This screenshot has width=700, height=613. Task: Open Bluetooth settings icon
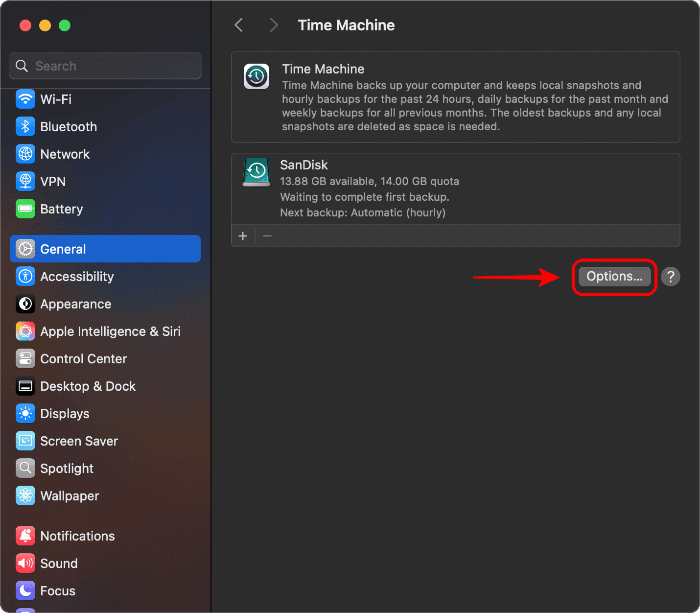pos(25,127)
